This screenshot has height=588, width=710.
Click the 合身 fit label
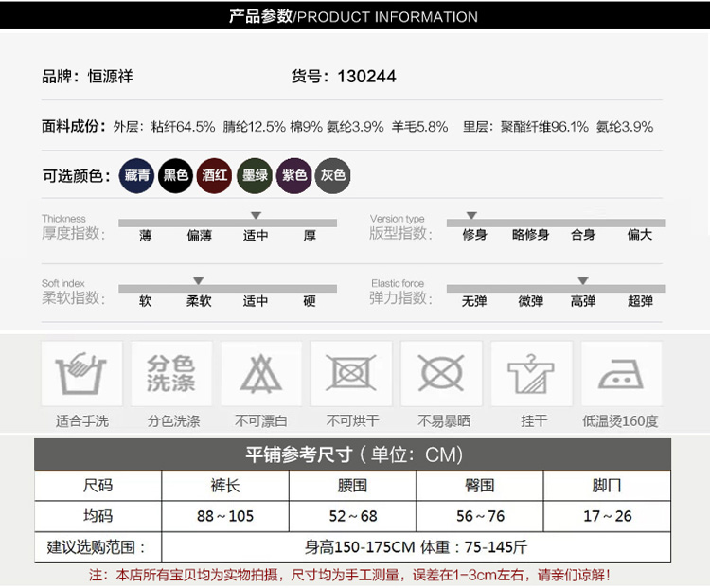click(x=583, y=235)
